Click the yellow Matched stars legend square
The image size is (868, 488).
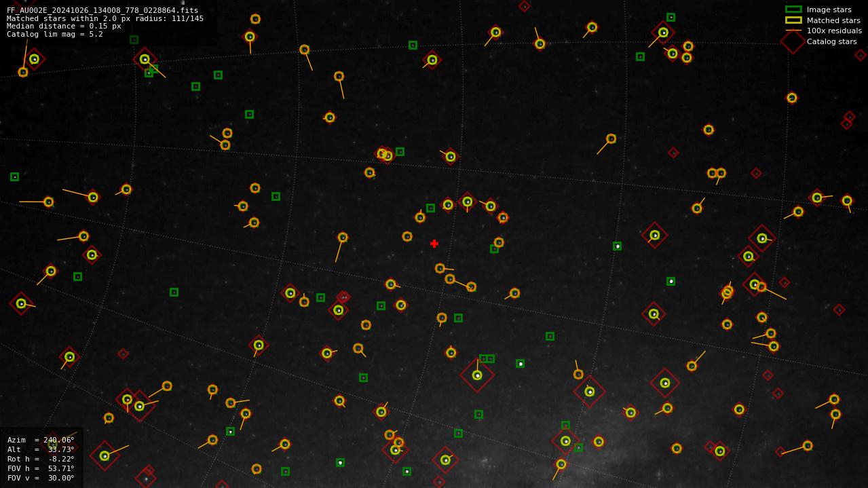coord(793,20)
